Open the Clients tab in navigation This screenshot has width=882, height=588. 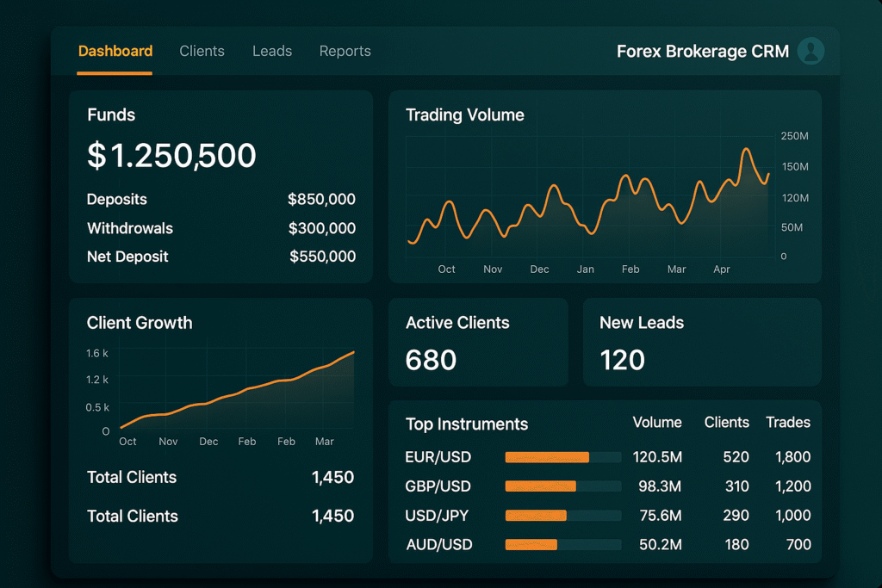[x=202, y=51]
